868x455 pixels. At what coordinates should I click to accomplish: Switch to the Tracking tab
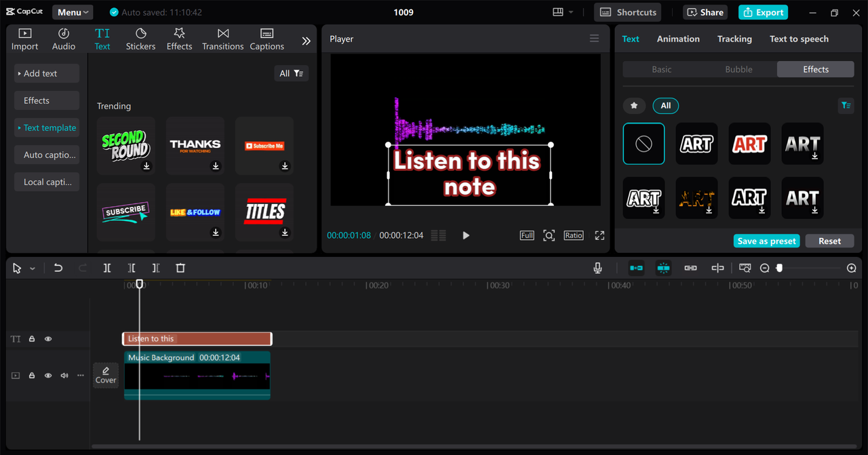734,39
